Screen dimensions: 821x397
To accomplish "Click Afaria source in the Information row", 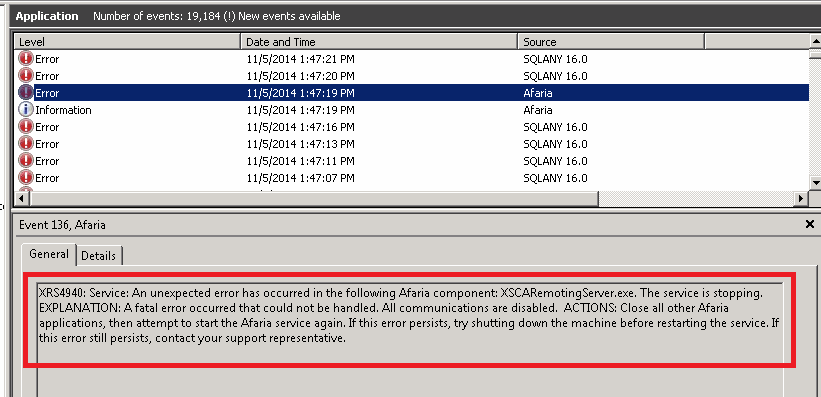I will pyautogui.click(x=538, y=110).
